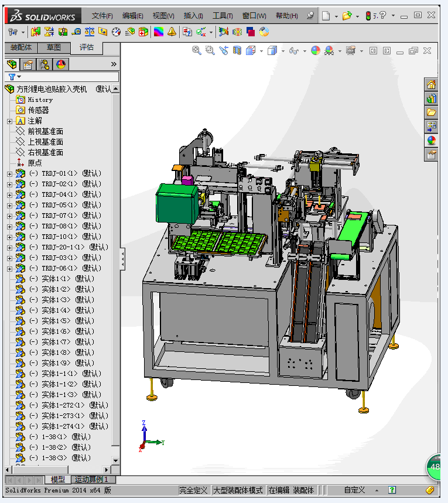The height and width of the screenshot is (503, 448).
Task: Open Mass Properties scale icon
Action: (90, 32)
